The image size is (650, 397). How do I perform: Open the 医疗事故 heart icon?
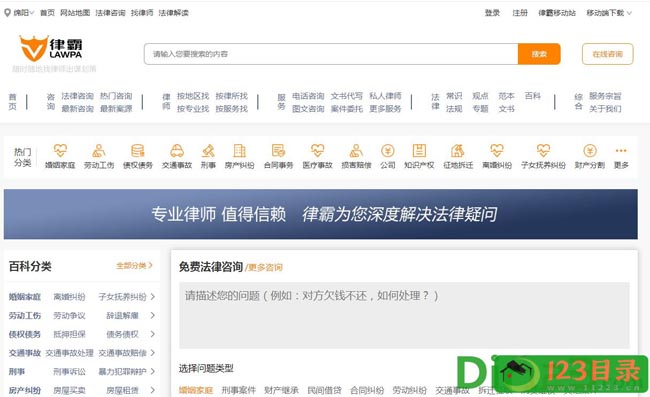(x=318, y=150)
